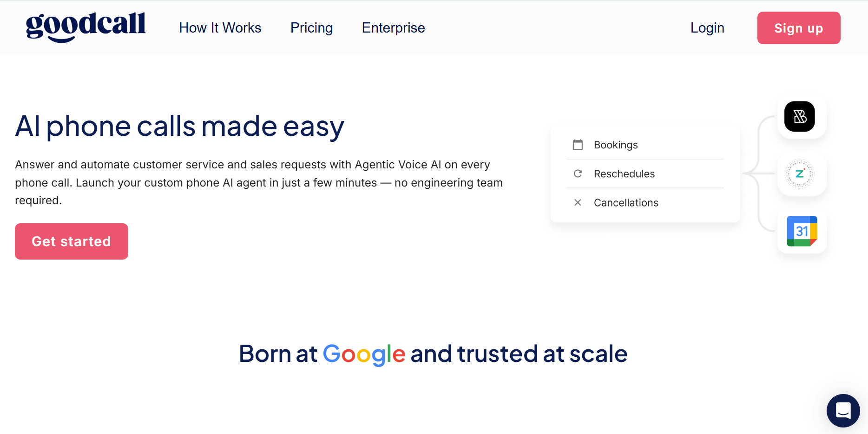Click the black integration app icon
The image size is (868, 434).
coord(799,116)
